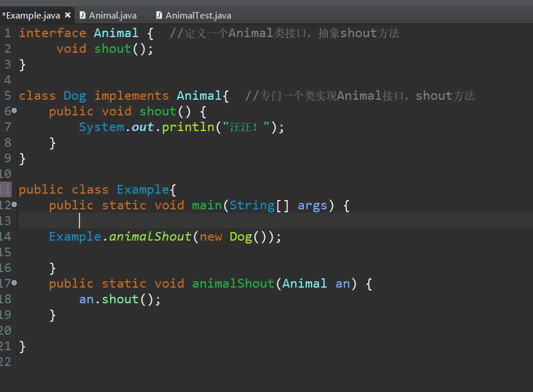Click the comment on line 1

284,33
